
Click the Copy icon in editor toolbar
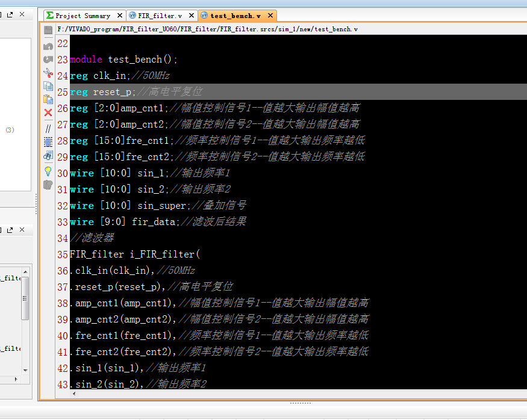coord(48,86)
